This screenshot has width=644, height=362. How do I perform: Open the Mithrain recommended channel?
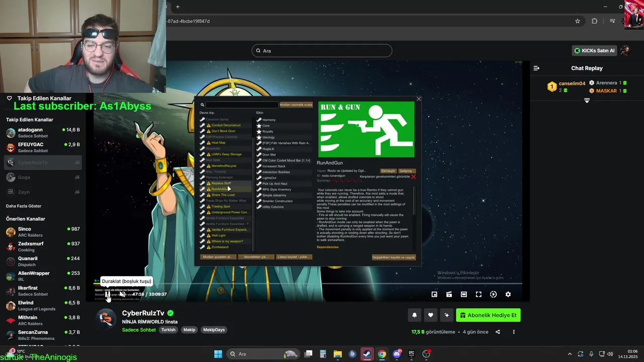point(43,320)
